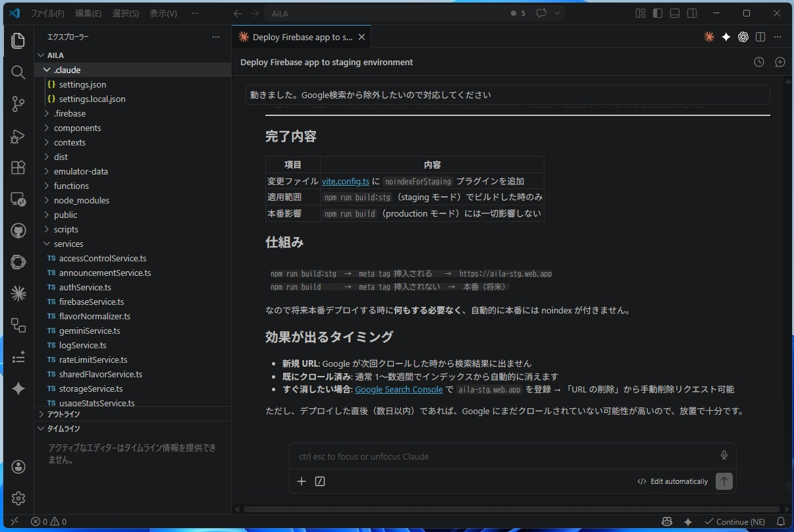
Task: Open the 編集(E) menu
Action: click(88, 13)
